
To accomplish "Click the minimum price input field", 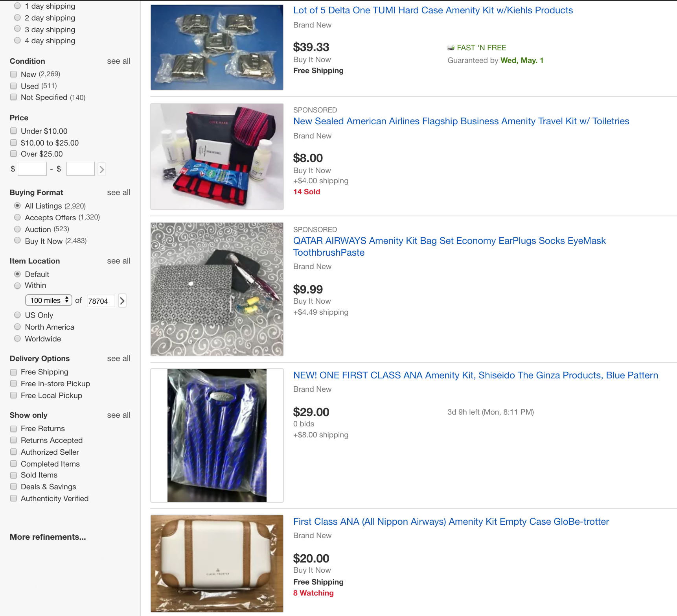I will (32, 169).
